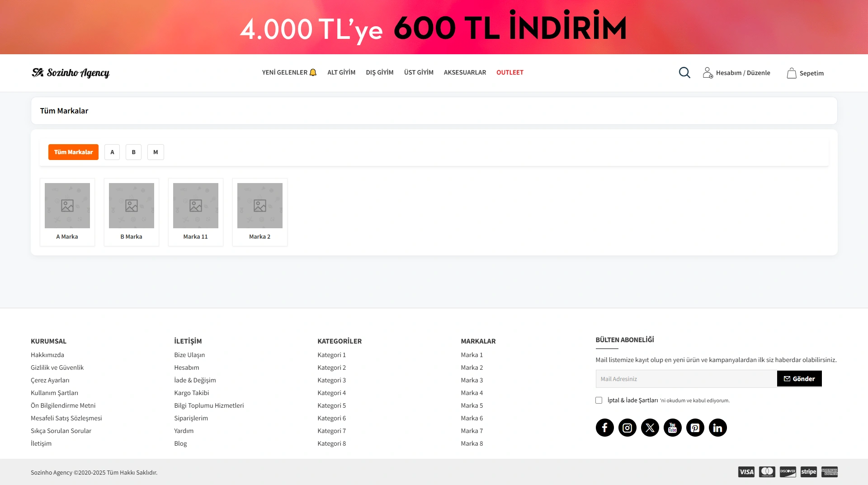868x485 pixels.
Task: Open the search magnifier icon
Action: pos(684,72)
